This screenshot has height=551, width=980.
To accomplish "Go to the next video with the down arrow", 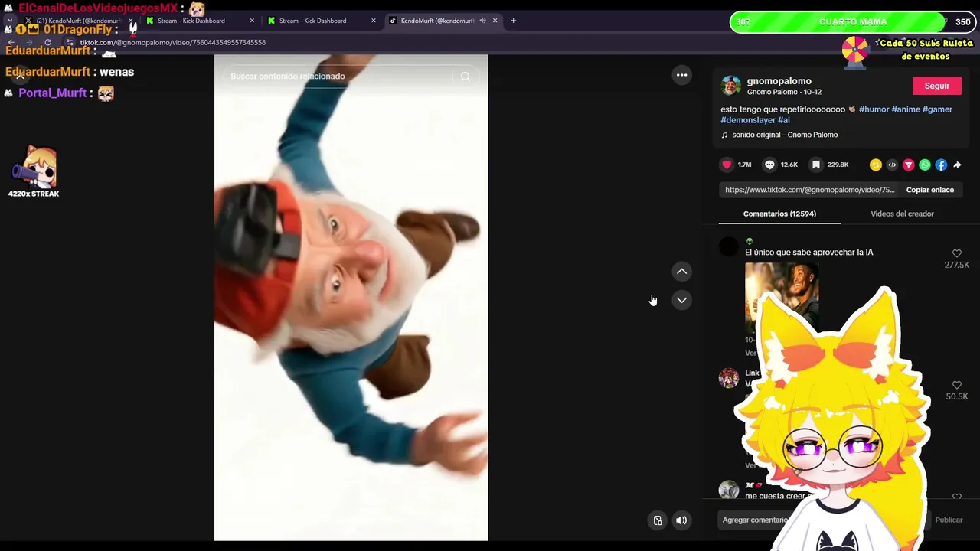I will (x=681, y=300).
